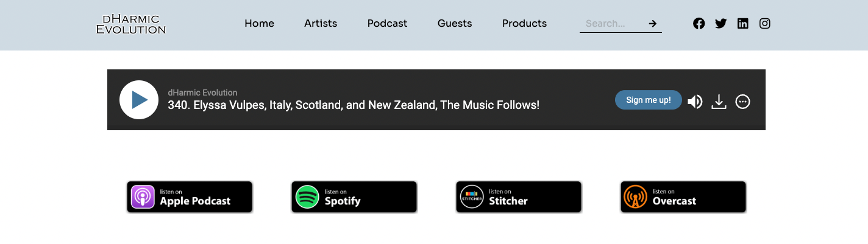This screenshot has width=868, height=244.
Task: Go to the Home menu item
Action: tap(260, 24)
